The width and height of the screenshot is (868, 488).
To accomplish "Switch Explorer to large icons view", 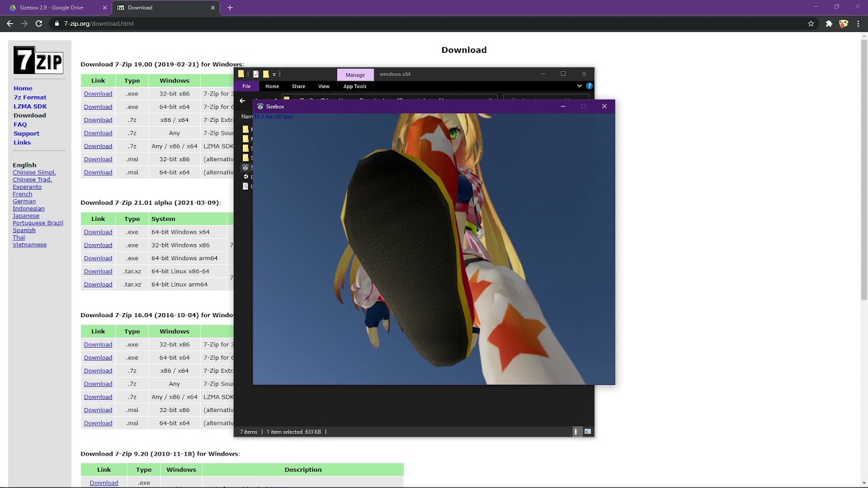I will 587,431.
